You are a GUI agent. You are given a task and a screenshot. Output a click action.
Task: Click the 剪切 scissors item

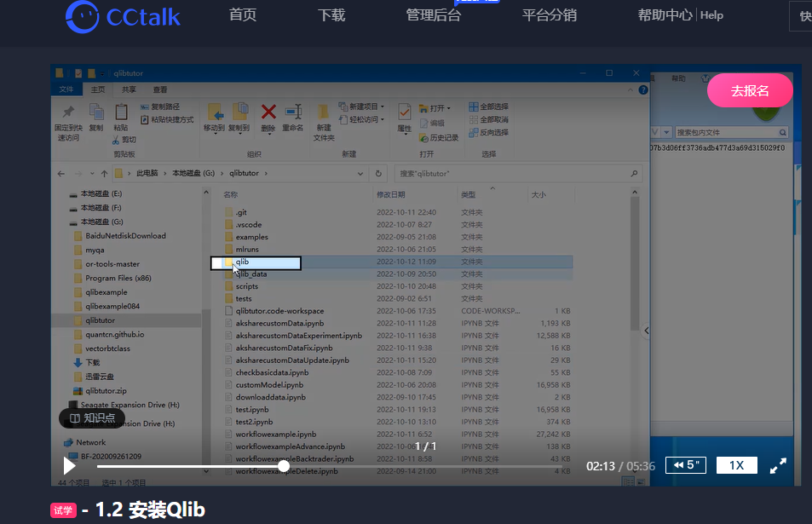pos(124,140)
